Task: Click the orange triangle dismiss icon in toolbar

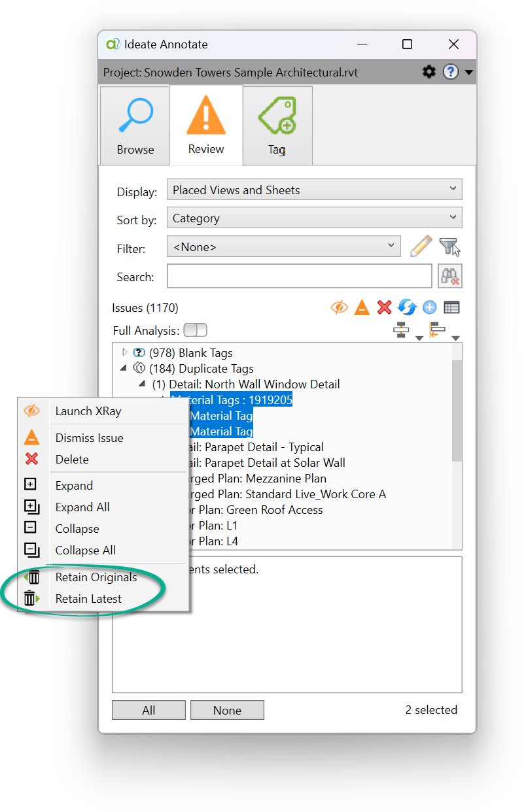Action: tap(362, 307)
